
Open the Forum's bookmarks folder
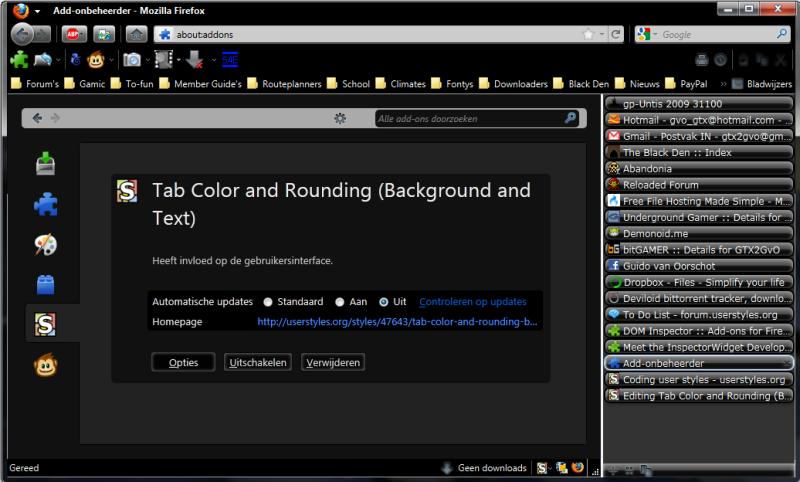pos(35,84)
